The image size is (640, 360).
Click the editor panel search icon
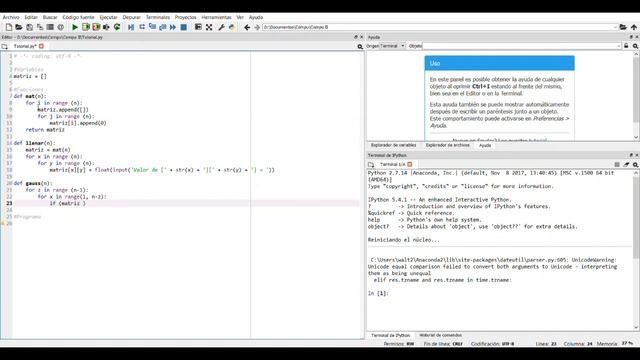[360, 47]
